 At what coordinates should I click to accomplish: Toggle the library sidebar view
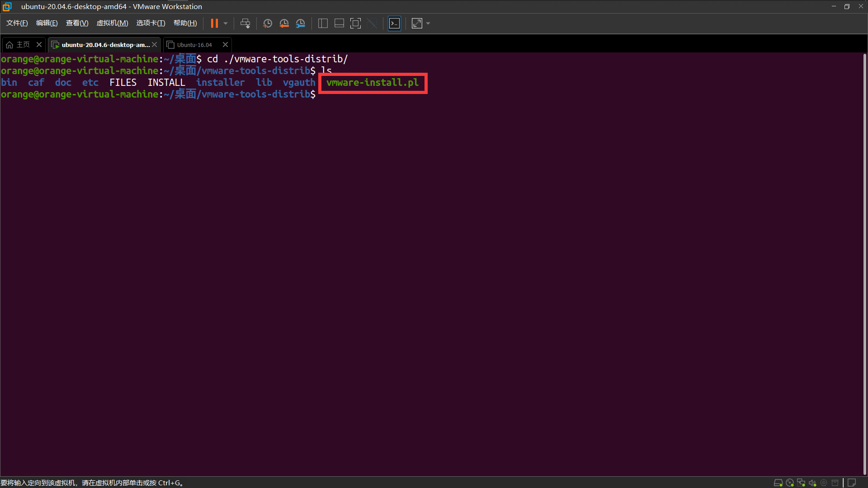pos(323,23)
